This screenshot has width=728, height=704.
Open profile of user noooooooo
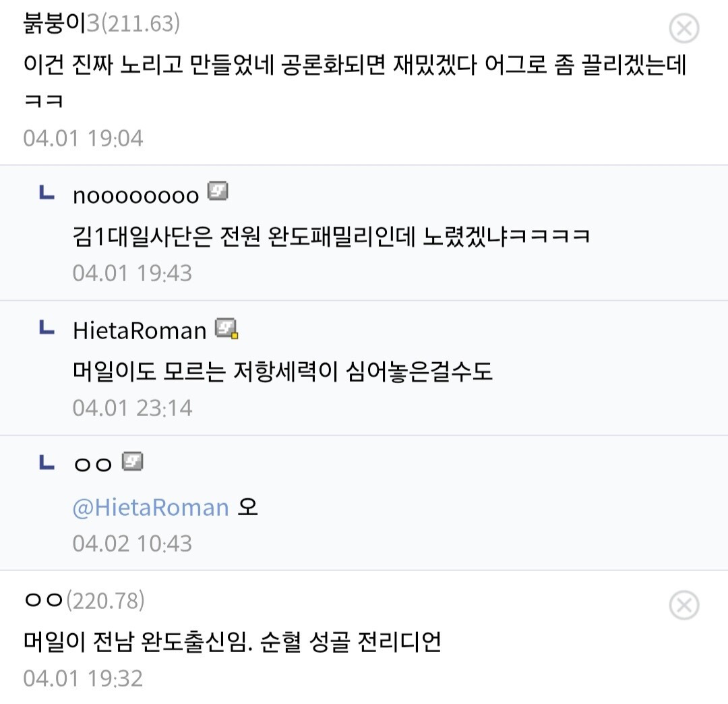136,195
